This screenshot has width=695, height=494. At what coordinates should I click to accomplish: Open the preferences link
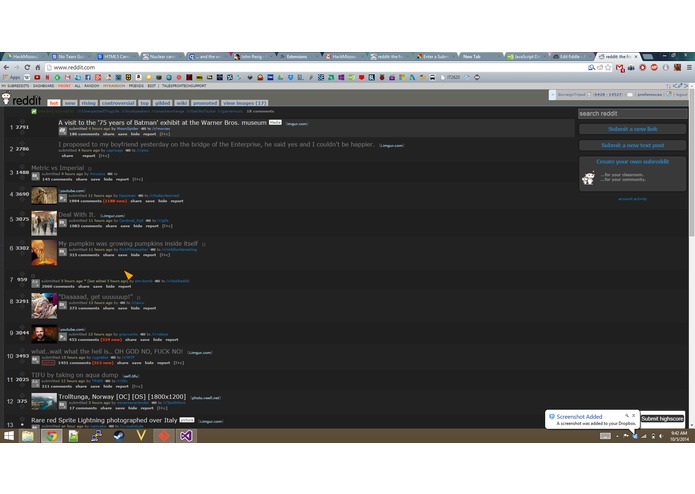[x=649, y=95]
